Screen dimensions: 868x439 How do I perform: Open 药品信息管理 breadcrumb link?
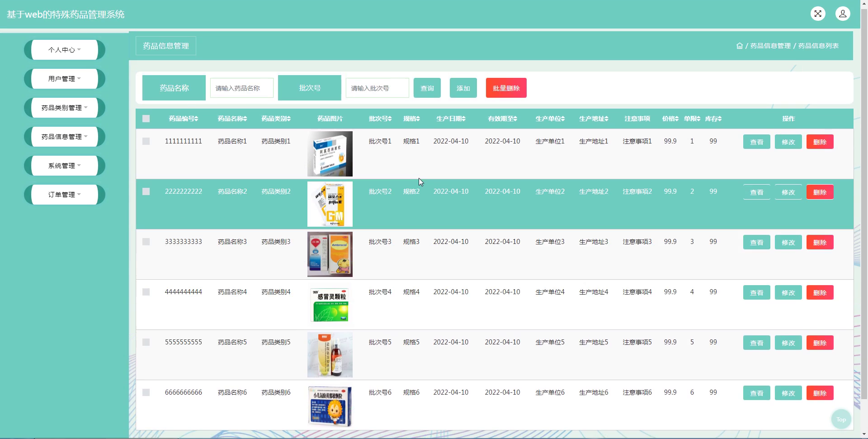[x=770, y=46]
